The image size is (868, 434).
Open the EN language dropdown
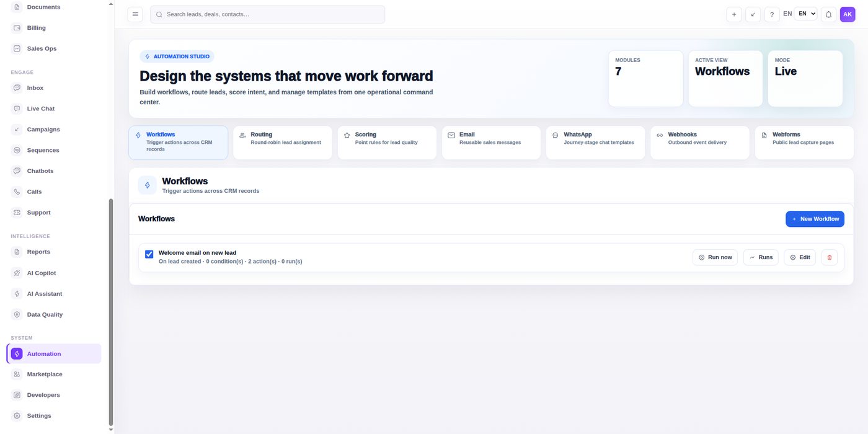click(805, 14)
